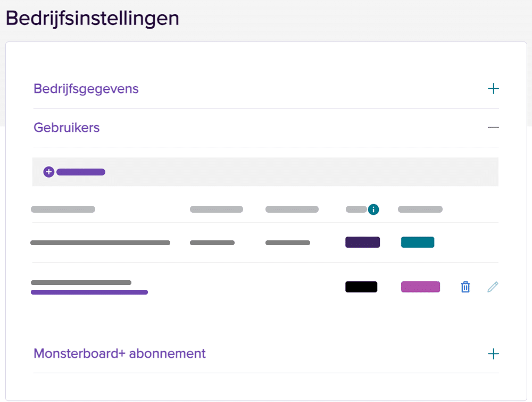Expand Bedrijfsgegevens with the plus icon
The image size is (532, 402).
[x=493, y=89]
